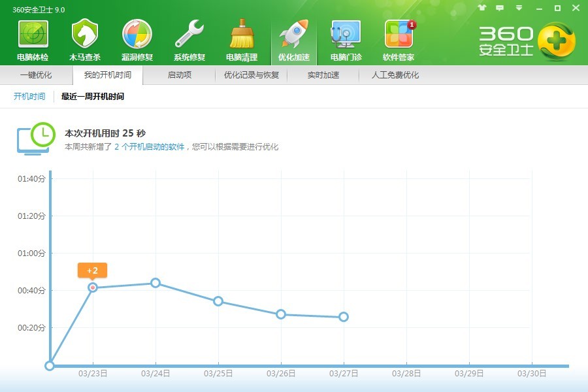Viewport: 588px width, 392px height.
Task: Select the 03/24 data point on chart
Action: tap(155, 283)
